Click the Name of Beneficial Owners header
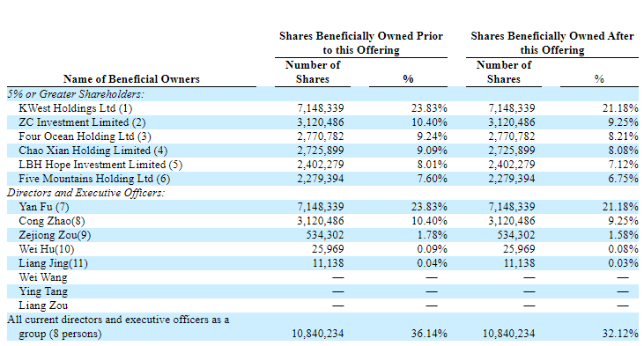Screen dimensions: 644x346 pyautogui.click(x=131, y=79)
